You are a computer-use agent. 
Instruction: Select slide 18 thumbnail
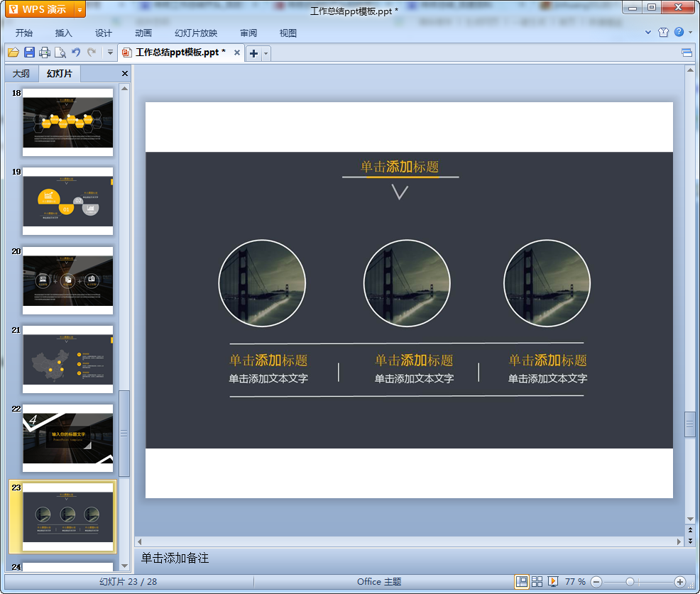pyautogui.click(x=68, y=122)
